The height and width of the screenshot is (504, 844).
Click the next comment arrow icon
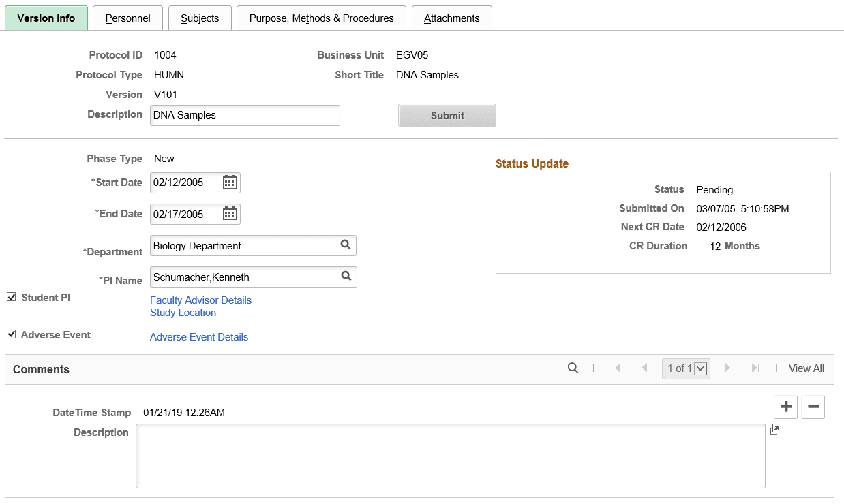coord(727,368)
